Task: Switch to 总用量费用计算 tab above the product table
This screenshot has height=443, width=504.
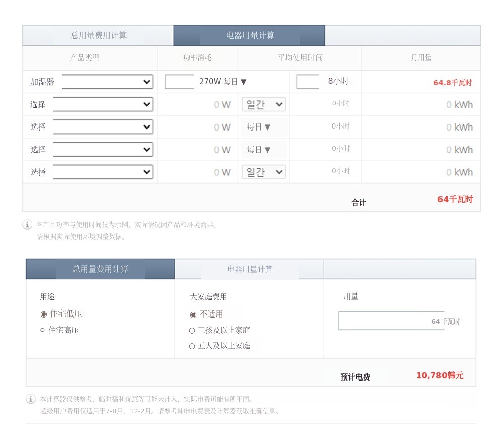Action: [x=98, y=36]
